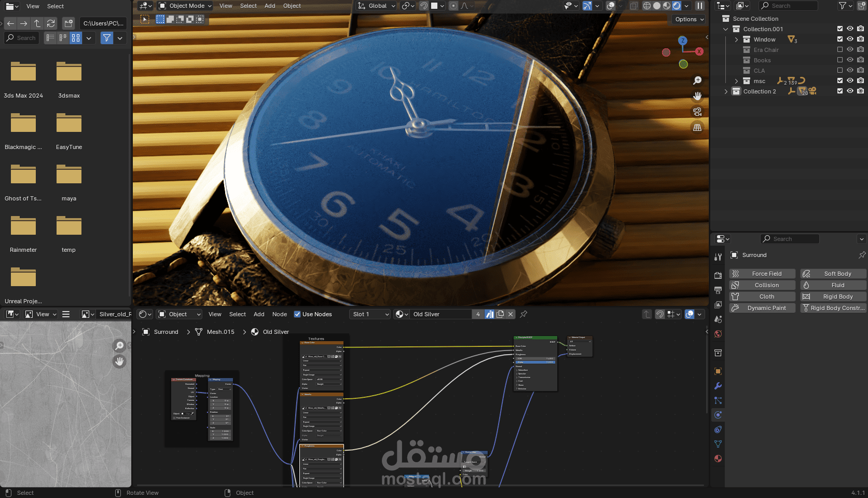This screenshot has width=868, height=498.
Task: Refresh the file browser list
Action: [x=51, y=23]
